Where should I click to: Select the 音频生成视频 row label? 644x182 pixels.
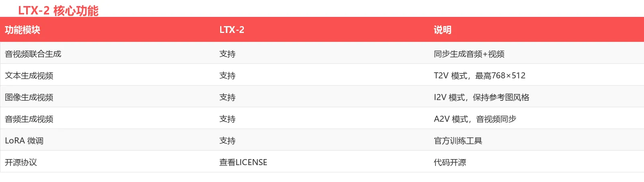point(29,119)
